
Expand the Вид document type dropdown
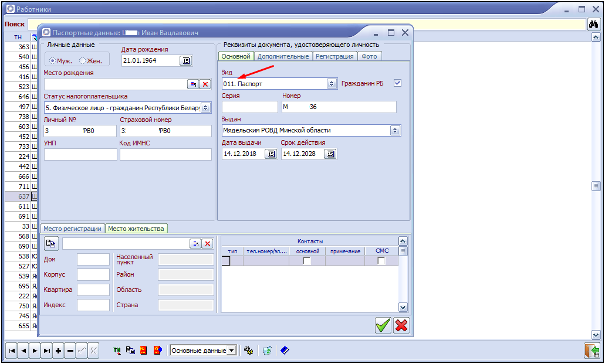[332, 84]
